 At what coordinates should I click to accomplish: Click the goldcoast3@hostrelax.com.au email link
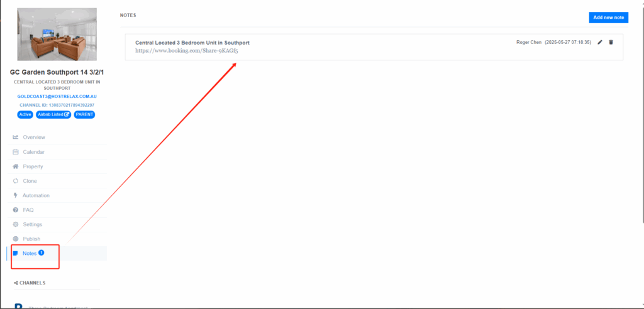click(57, 97)
